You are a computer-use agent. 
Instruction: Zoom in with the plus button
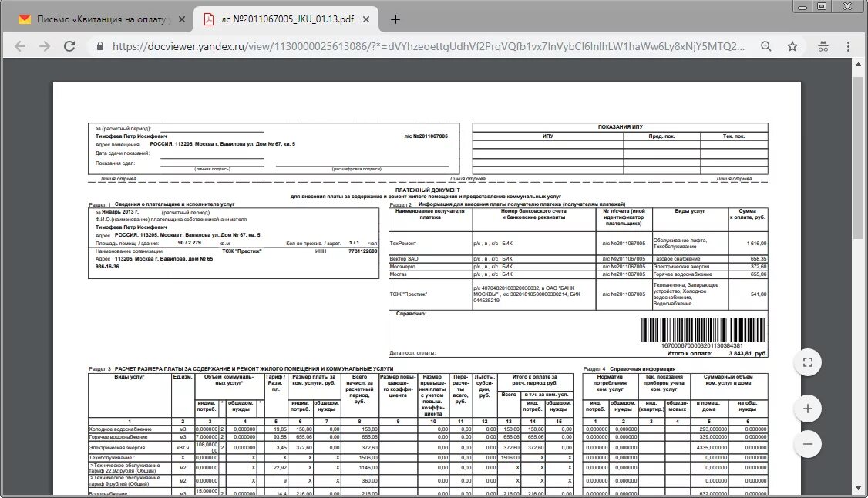[x=808, y=409]
